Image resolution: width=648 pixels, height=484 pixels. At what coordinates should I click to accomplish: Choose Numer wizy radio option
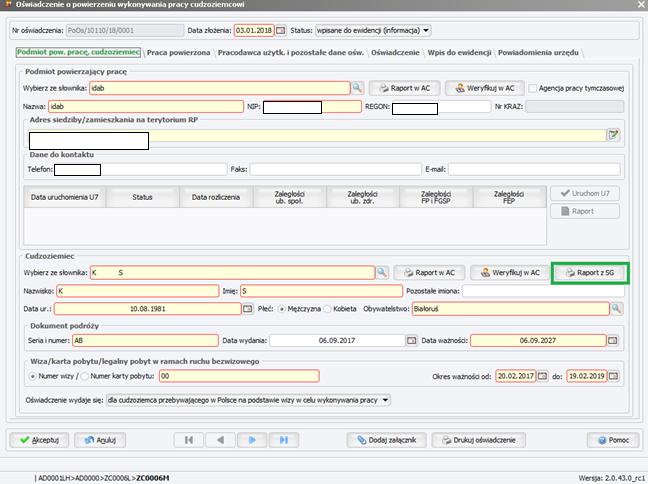33,376
